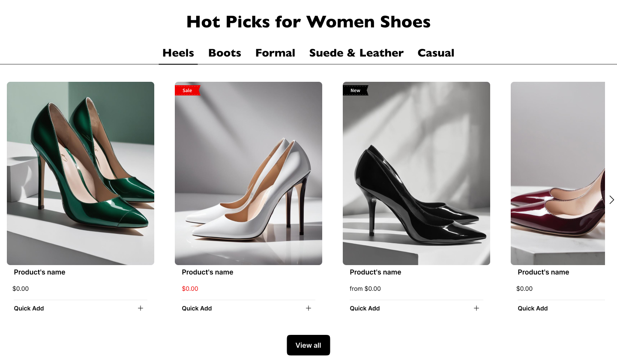Click the product name under the black heels
Screen dimensions: 617x364
point(375,272)
